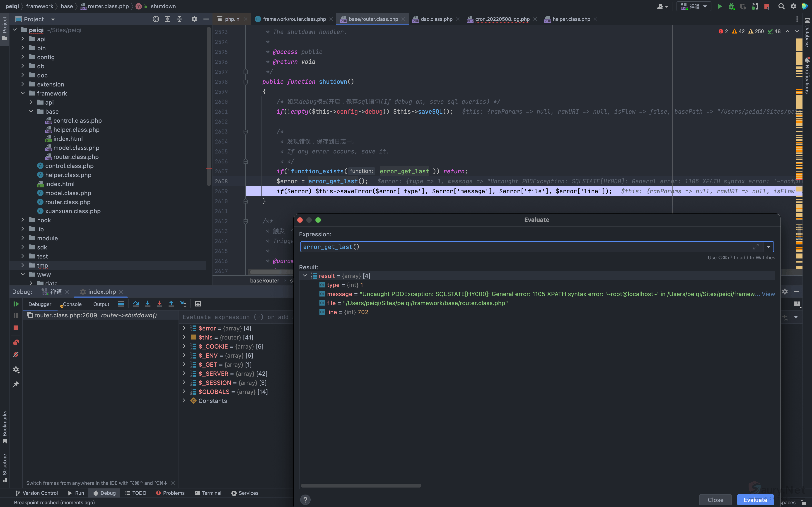Screen dimensions: 812x507
Task: Click Resume Program icon in debugger
Action: click(x=16, y=304)
